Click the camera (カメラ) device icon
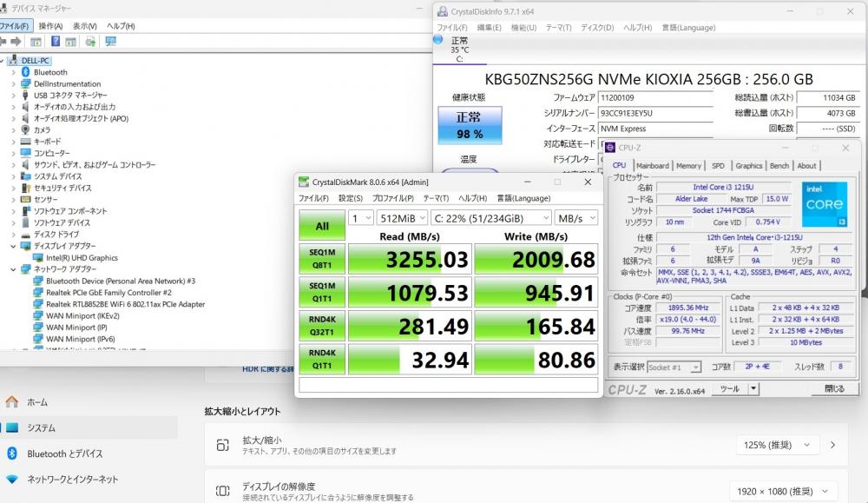 coord(25,129)
